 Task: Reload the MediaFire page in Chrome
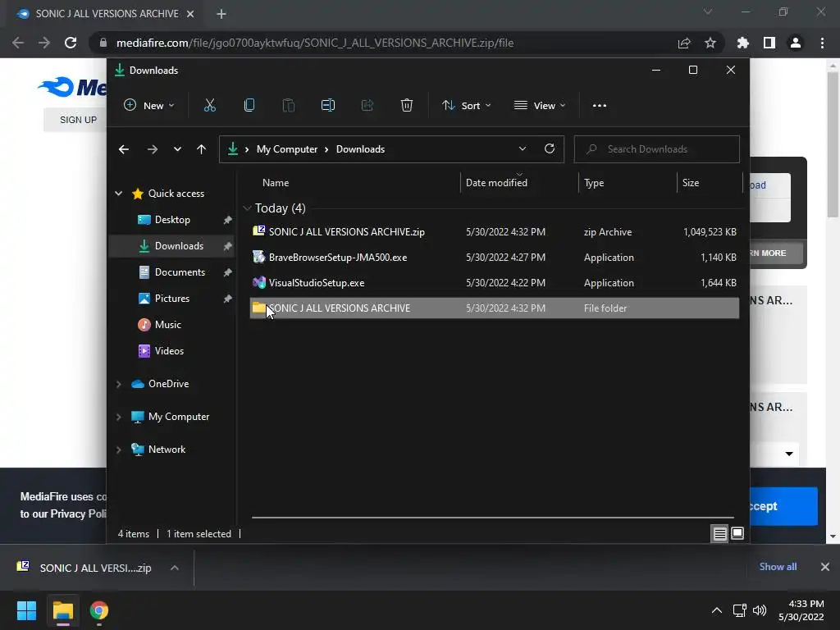pyautogui.click(x=71, y=43)
